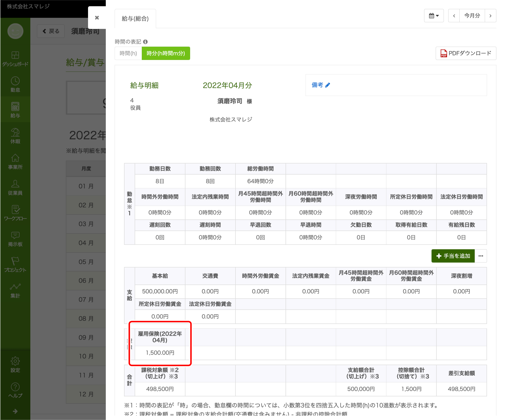
Task: Open the calendar date picker dropdown
Action: [434, 16]
